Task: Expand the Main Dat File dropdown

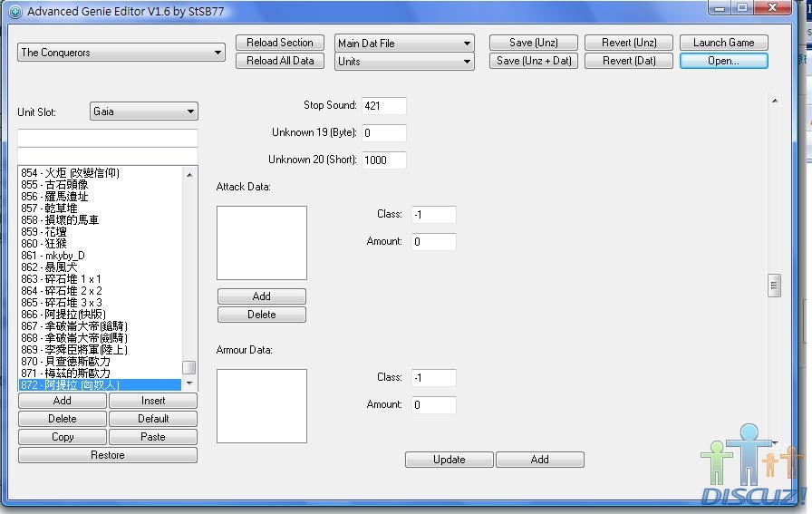Action: 404,43
